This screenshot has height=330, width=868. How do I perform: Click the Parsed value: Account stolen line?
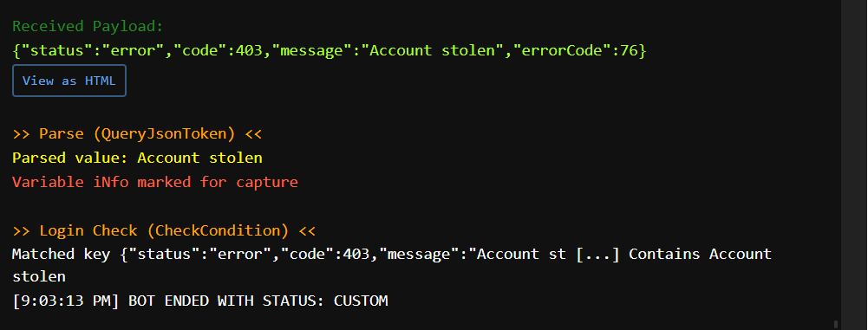tap(137, 159)
